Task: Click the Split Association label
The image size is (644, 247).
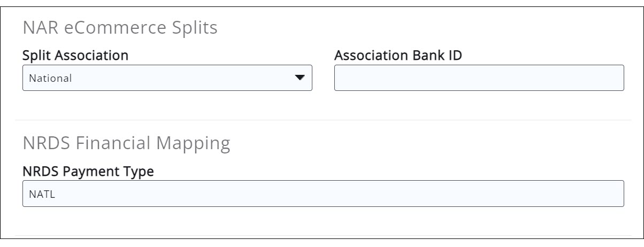Action: (x=75, y=55)
